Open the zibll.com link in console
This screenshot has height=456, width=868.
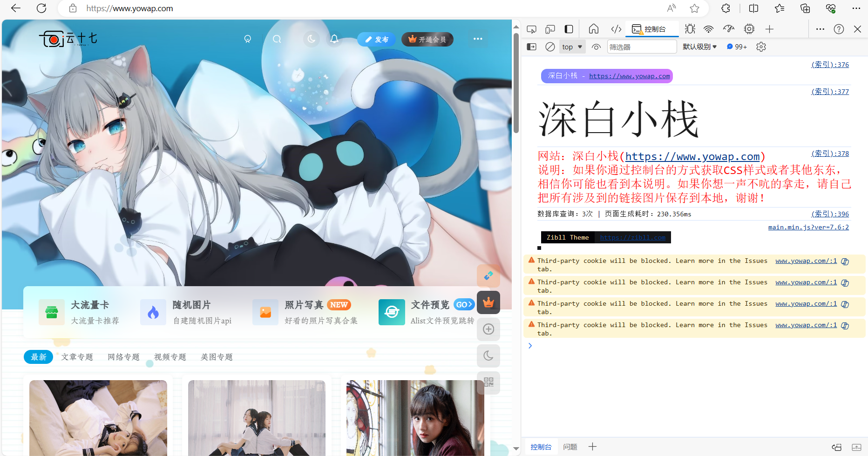(x=632, y=238)
